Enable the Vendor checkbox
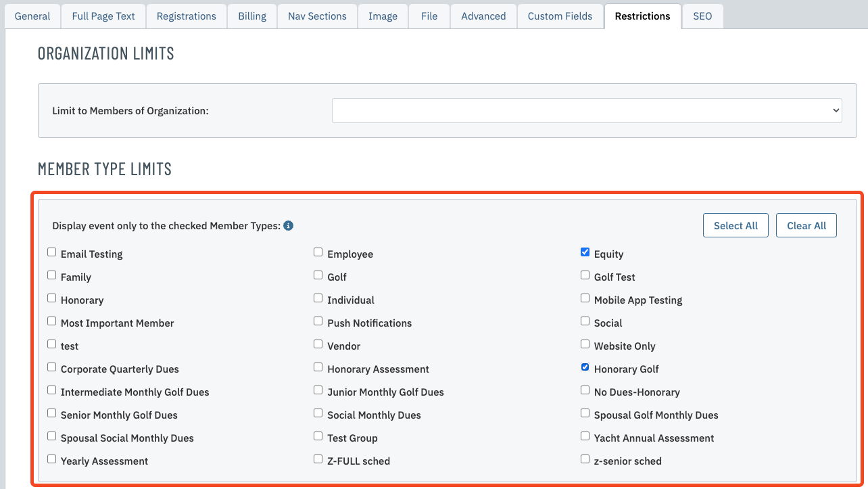The width and height of the screenshot is (868, 489). 318,344
